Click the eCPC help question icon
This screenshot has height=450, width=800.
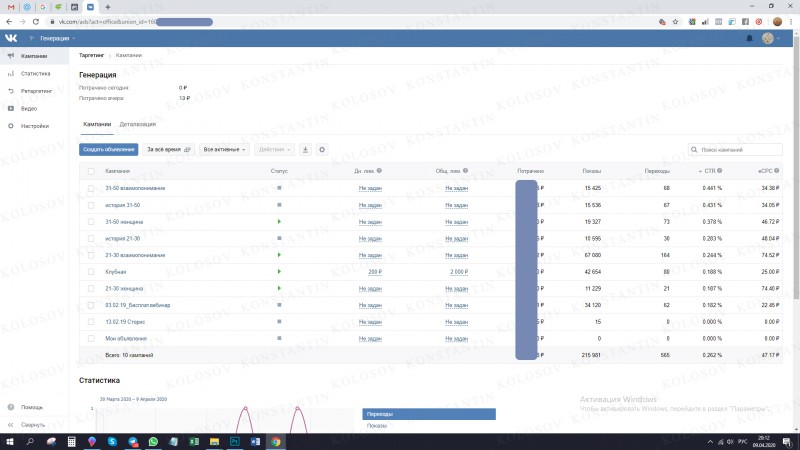coord(777,171)
